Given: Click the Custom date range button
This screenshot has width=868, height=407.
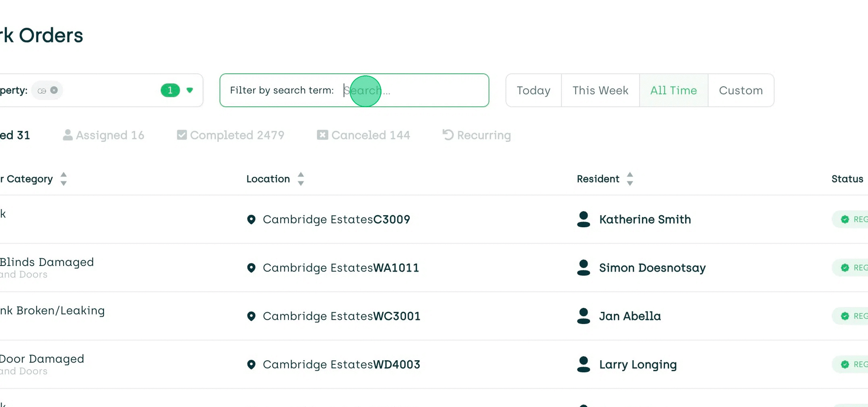Looking at the screenshot, I should tap(740, 90).
